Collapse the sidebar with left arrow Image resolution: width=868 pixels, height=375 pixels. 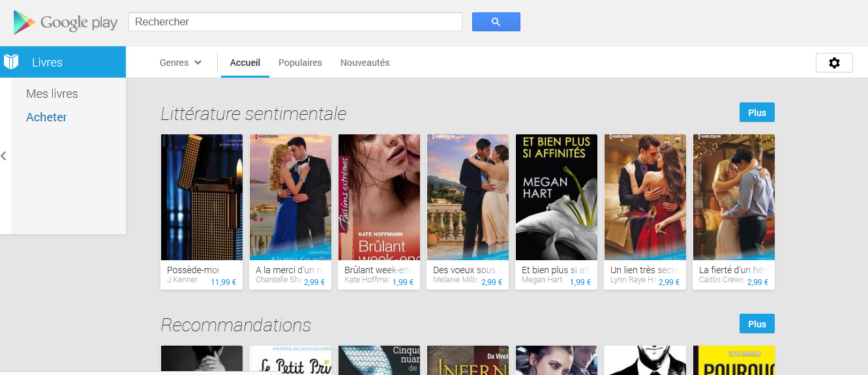(x=4, y=156)
